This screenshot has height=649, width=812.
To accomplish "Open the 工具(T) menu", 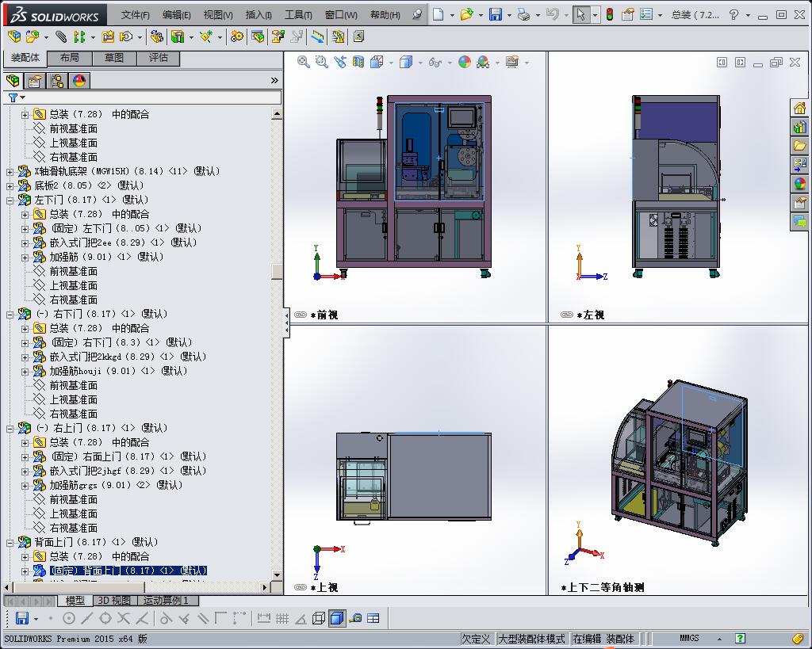I will coord(298,15).
